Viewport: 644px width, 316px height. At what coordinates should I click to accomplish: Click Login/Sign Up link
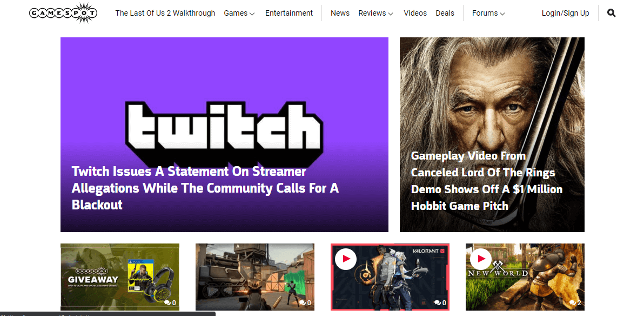[566, 13]
